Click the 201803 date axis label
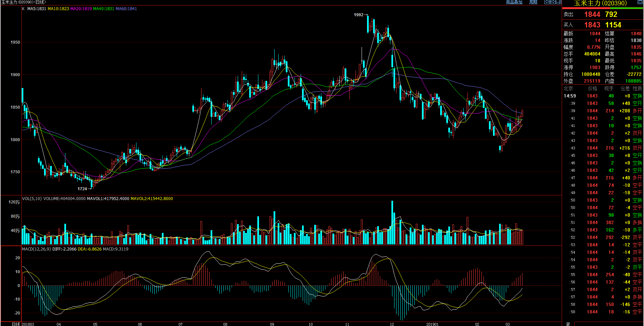Screen dimensions: 644x326 click(x=28, y=324)
